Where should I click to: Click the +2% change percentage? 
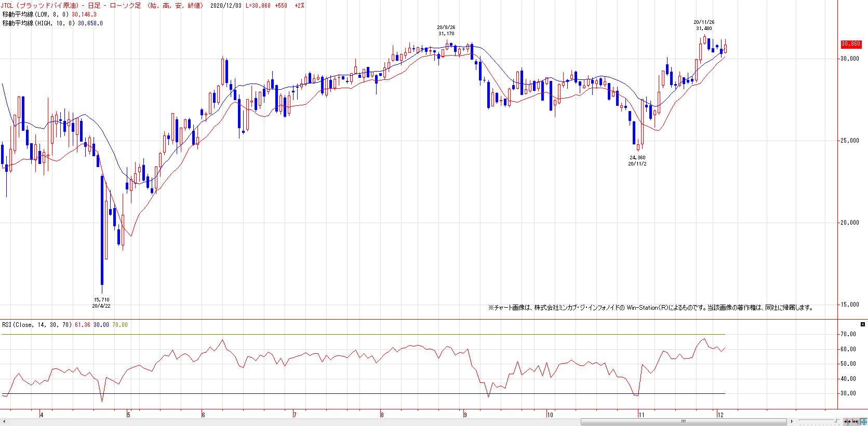(299, 5)
